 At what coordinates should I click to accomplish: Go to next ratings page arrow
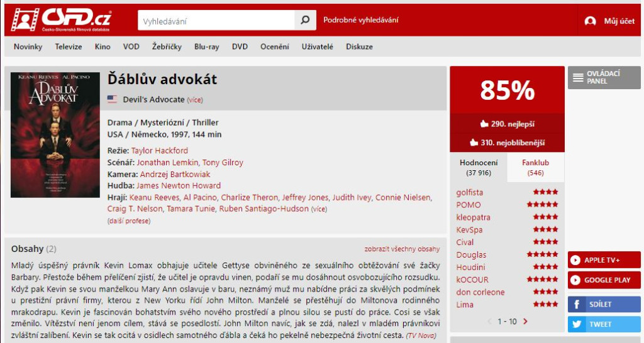525,321
